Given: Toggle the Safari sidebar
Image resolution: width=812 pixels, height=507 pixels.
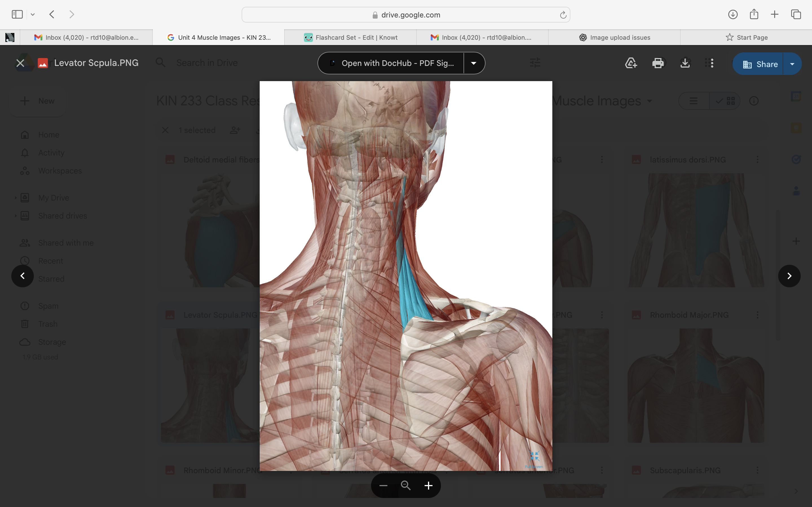Looking at the screenshot, I should tap(17, 14).
